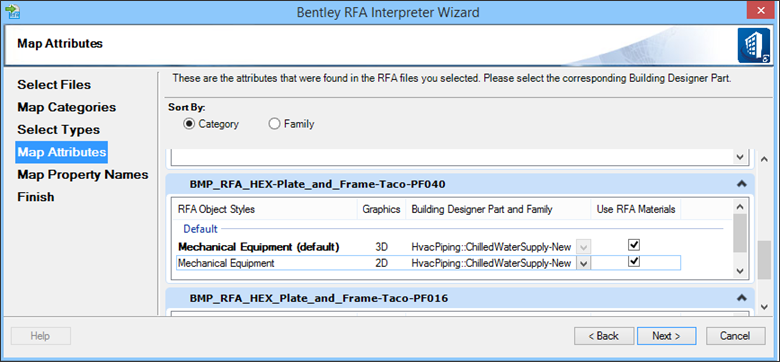Viewport: 780px width, 362px height.
Task: Click the inner grid scrollbar up arrow
Action: pyautogui.click(x=740, y=207)
